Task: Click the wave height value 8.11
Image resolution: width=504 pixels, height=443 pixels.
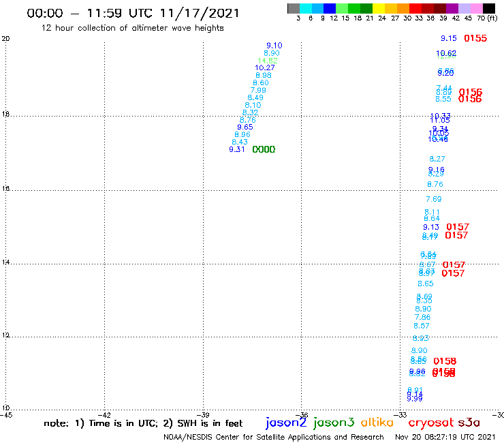Action: [432, 212]
